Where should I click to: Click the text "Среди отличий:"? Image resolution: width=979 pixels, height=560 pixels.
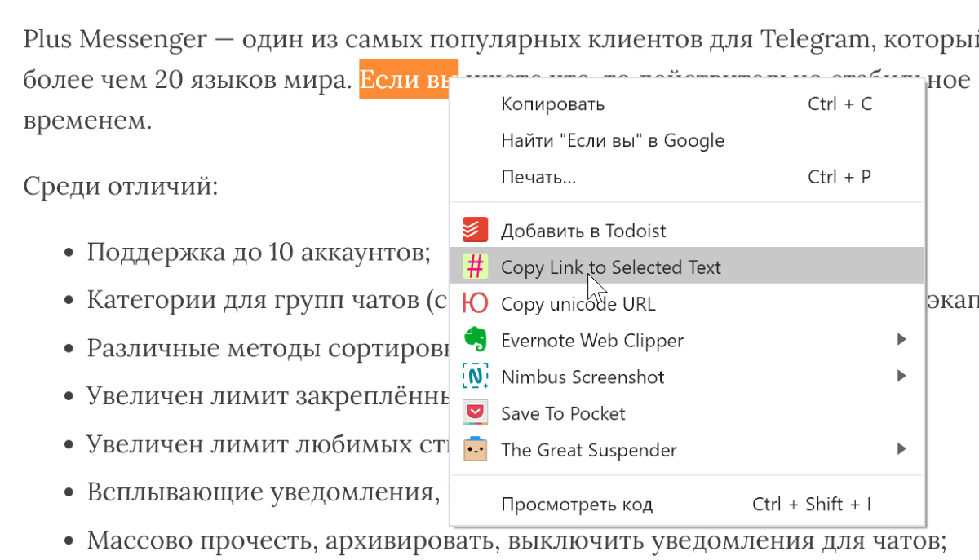pyautogui.click(x=121, y=185)
